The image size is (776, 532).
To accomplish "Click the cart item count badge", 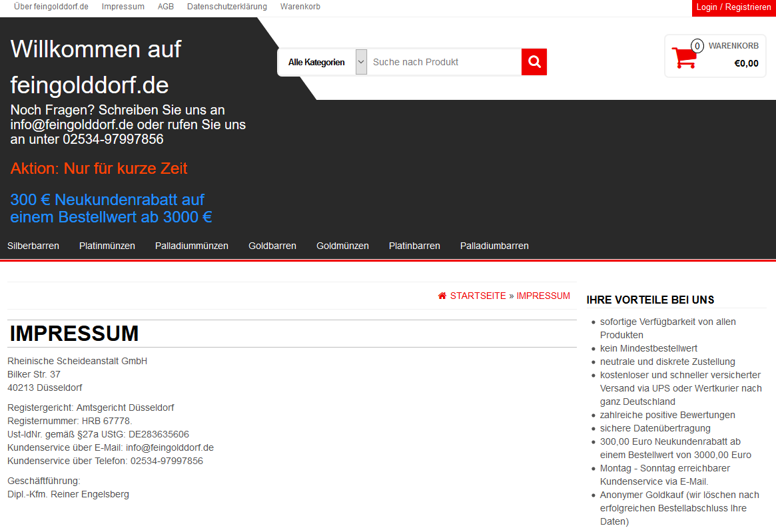I will (x=697, y=46).
